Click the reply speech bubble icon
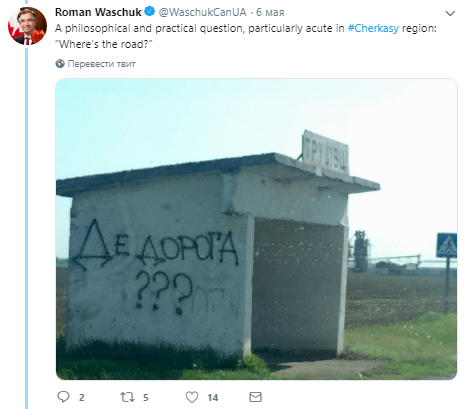 tap(63, 397)
